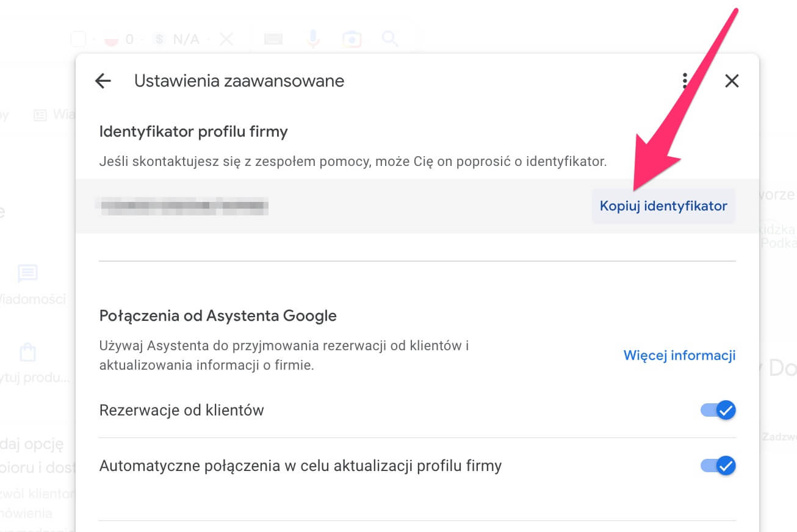Click the magnifying glass search icon
The image size is (797, 532).
[x=390, y=40]
